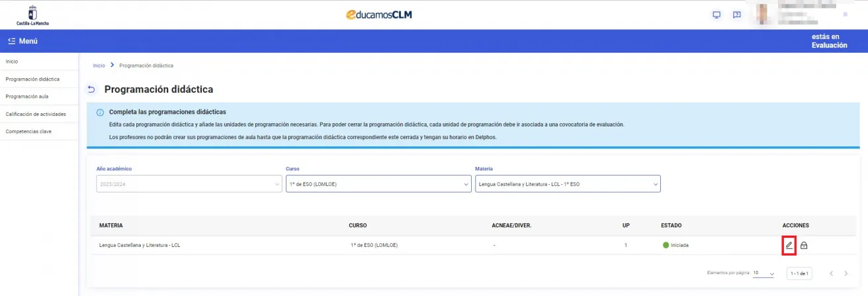Screen dimensions: 868x296
Task: Click the padlock icon to close the programación
Action: (804, 245)
